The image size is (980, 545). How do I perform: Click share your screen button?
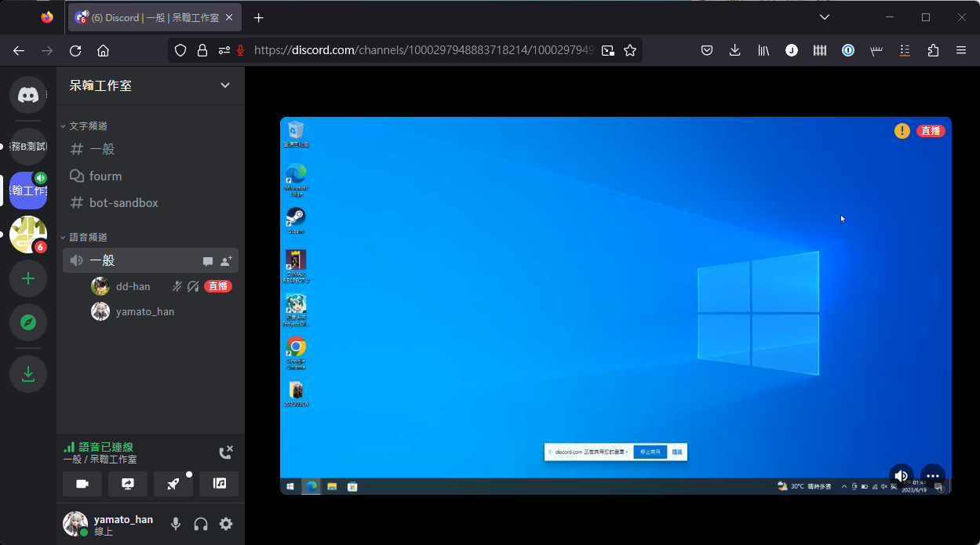point(128,484)
